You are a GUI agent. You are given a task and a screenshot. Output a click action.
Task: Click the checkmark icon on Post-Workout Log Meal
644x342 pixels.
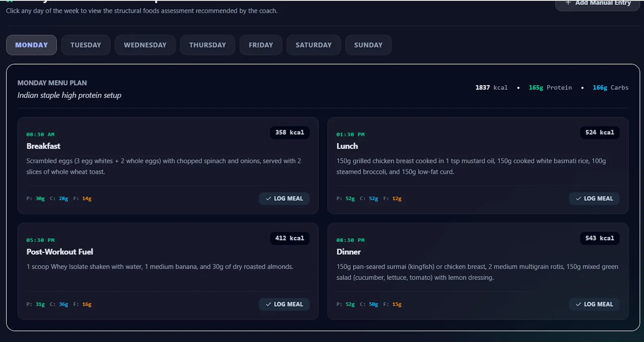268,305
